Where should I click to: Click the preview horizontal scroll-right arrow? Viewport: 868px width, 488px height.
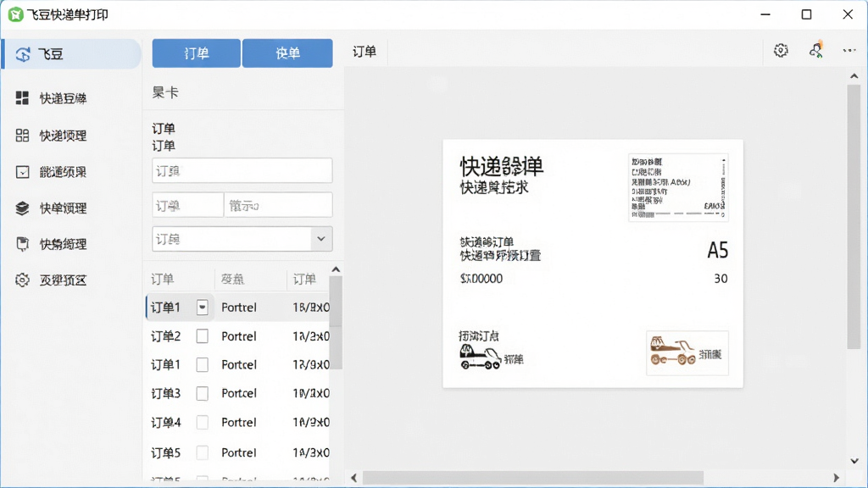pyautogui.click(x=836, y=478)
